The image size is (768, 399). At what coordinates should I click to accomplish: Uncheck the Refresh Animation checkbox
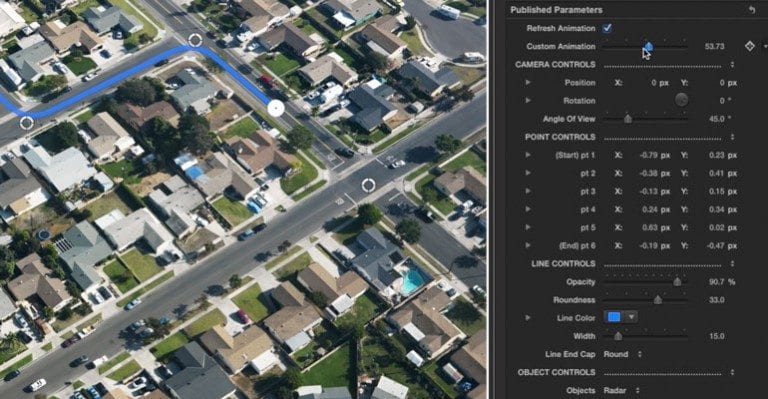coord(607,28)
